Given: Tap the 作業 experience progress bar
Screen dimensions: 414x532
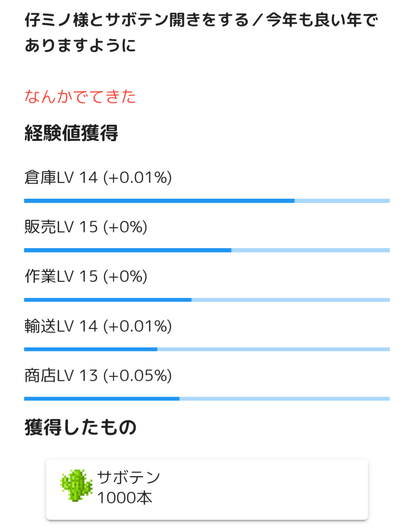Looking at the screenshot, I should (207, 300).
